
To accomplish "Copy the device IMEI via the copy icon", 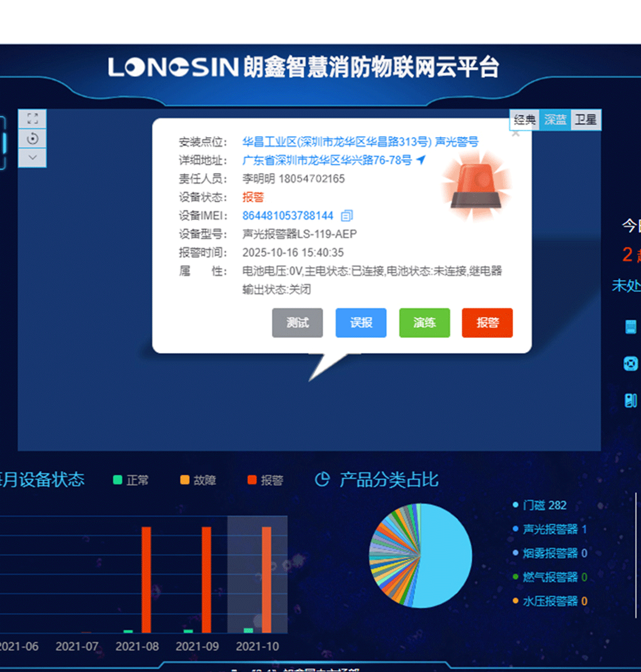I will (347, 216).
